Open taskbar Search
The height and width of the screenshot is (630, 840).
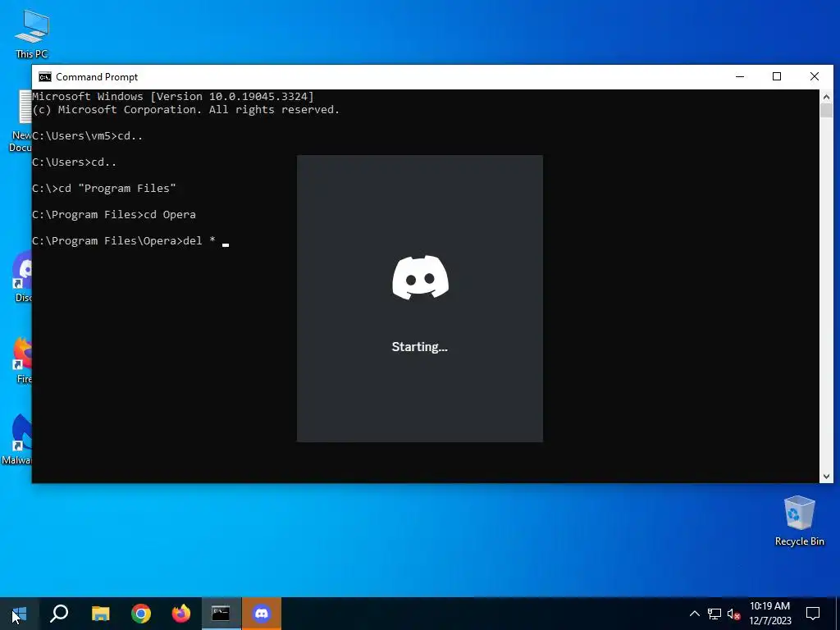coord(59,614)
